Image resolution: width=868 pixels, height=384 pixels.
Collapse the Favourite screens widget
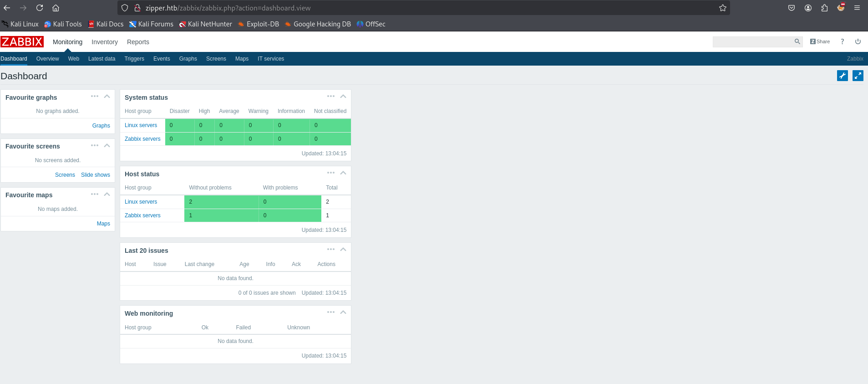107,145
